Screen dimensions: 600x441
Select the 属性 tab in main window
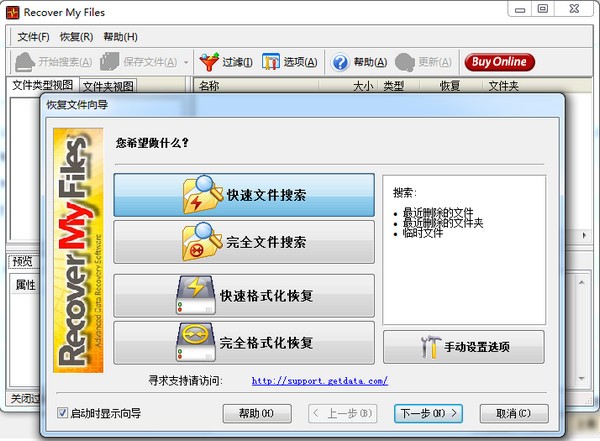[25, 284]
